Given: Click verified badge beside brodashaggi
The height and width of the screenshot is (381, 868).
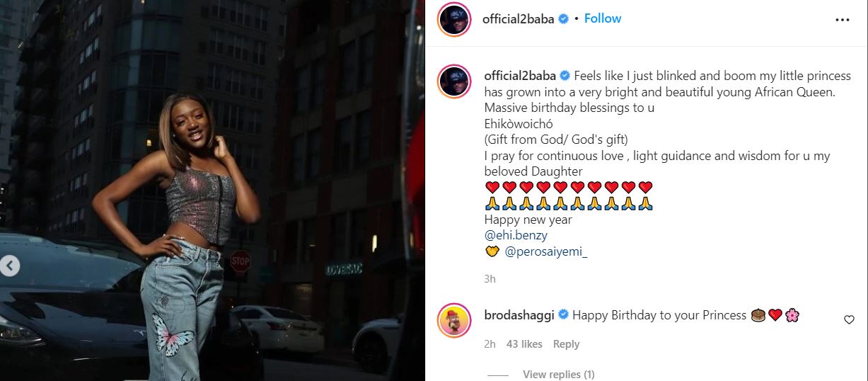Looking at the screenshot, I should [x=563, y=314].
